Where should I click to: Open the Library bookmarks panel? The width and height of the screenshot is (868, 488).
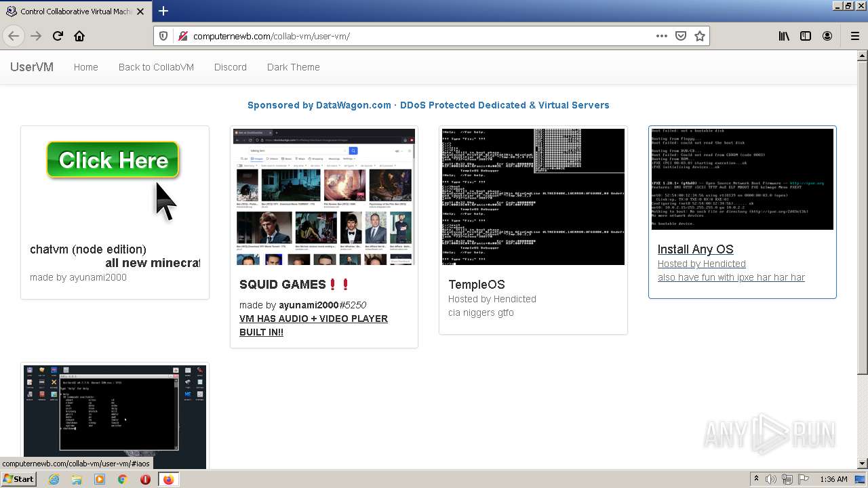click(x=784, y=36)
